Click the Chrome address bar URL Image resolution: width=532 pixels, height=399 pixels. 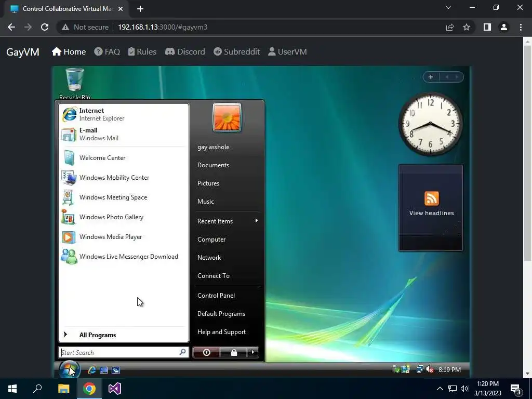coord(163,27)
